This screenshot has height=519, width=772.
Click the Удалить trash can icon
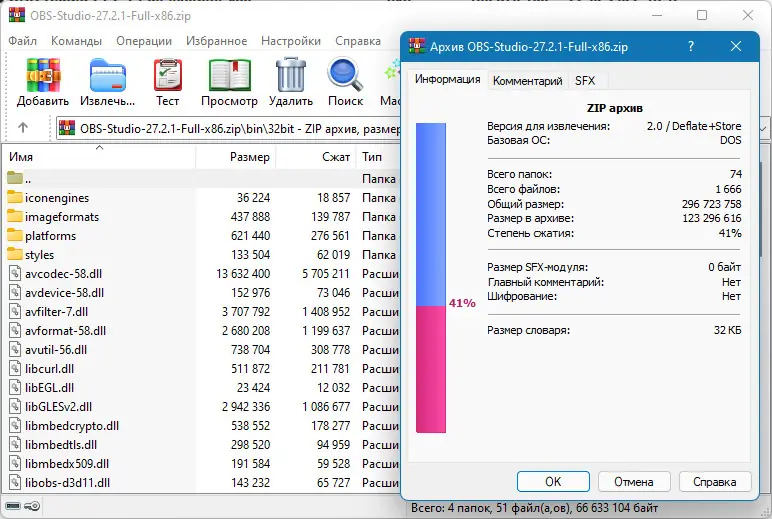tap(291, 75)
